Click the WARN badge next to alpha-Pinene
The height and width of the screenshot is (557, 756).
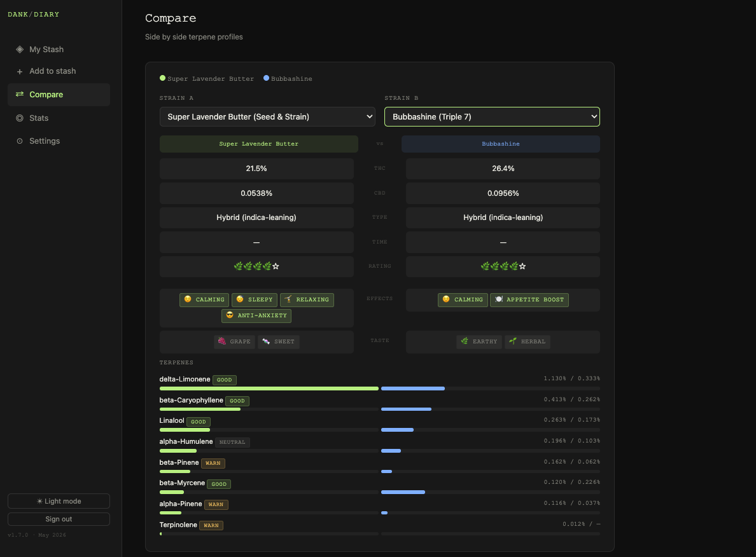[216, 504]
